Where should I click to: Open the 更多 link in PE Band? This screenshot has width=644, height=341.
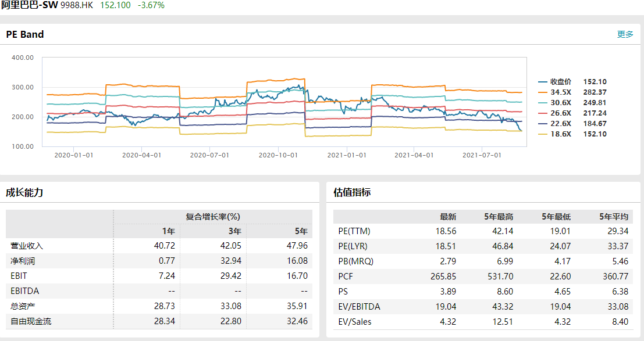point(625,34)
